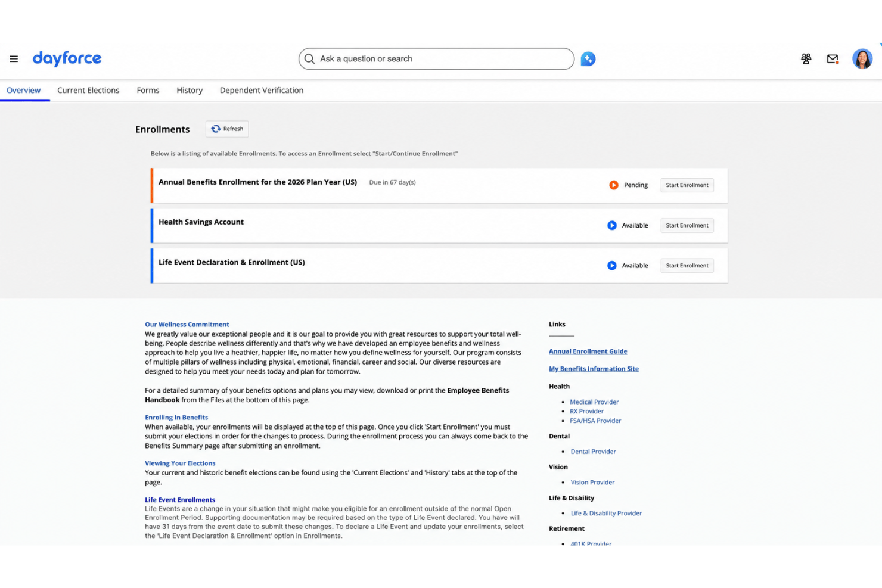
Task: Open the FSA/HSA Provider link
Action: point(595,421)
